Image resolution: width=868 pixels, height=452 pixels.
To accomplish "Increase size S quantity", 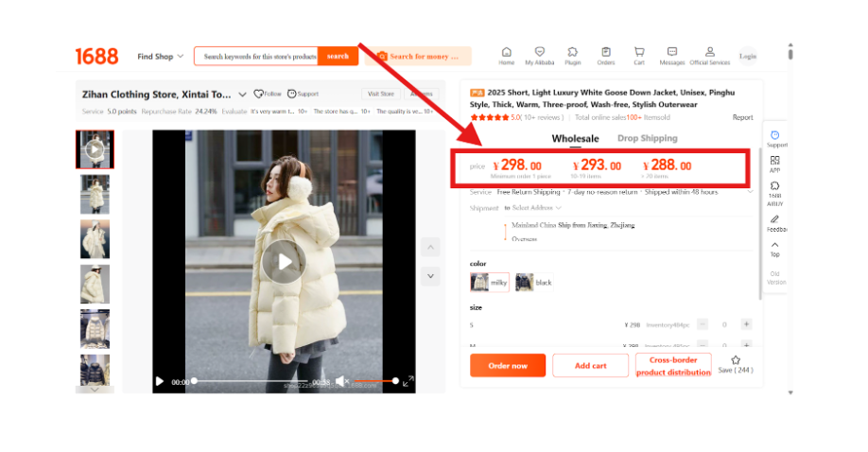I will coord(746,324).
